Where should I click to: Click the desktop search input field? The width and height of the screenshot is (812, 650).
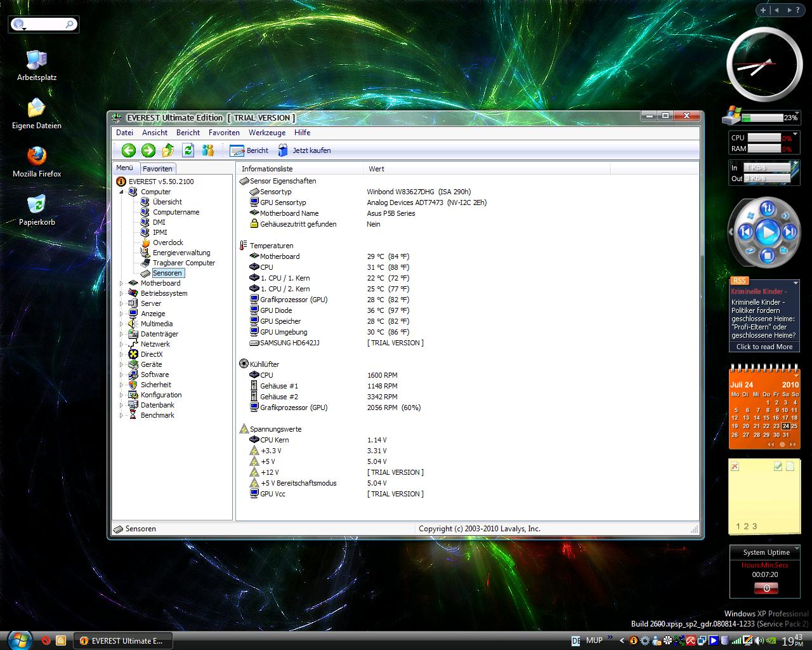point(46,24)
